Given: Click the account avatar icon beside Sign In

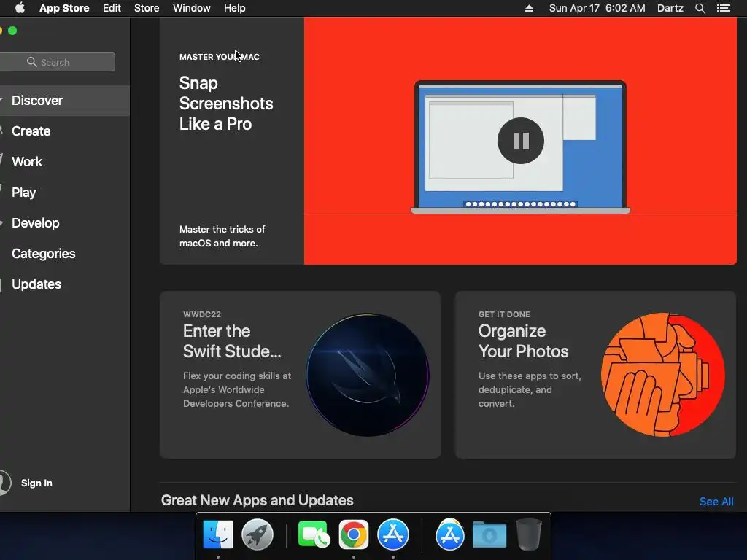Looking at the screenshot, I should pos(5,483).
